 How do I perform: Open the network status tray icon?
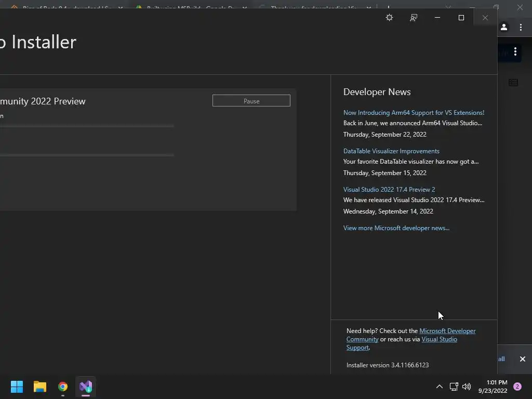coord(454,387)
